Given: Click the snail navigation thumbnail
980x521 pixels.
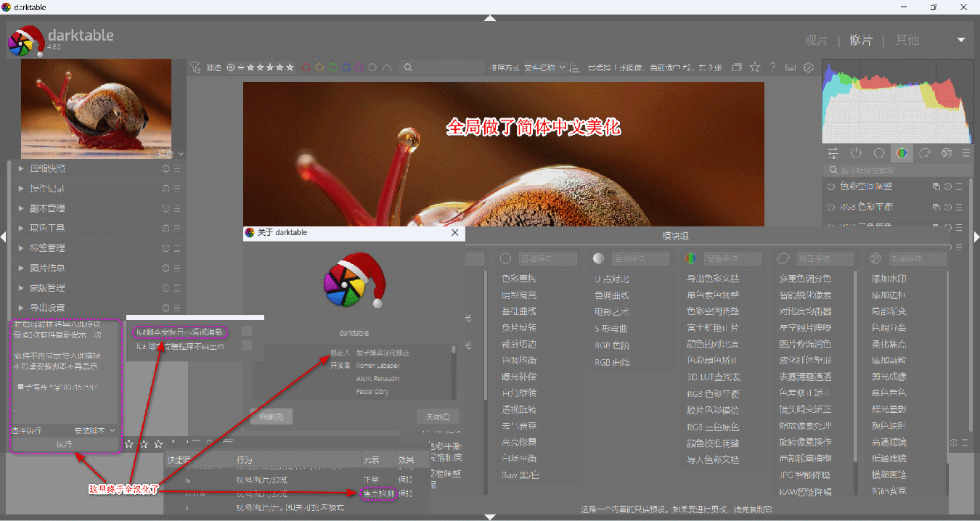Looking at the screenshot, I should click(x=97, y=109).
